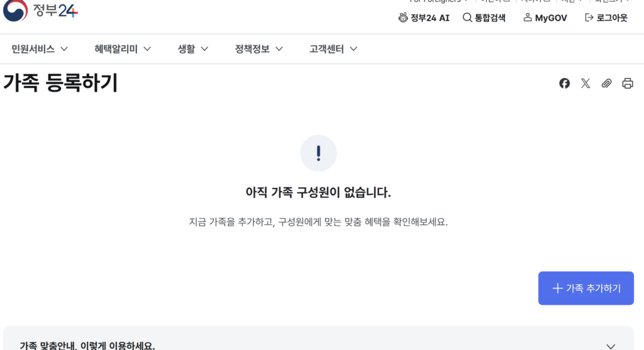The height and width of the screenshot is (350, 644).
Task: Open the 고객센터 menu
Action: pyautogui.click(x=333, y=49)
